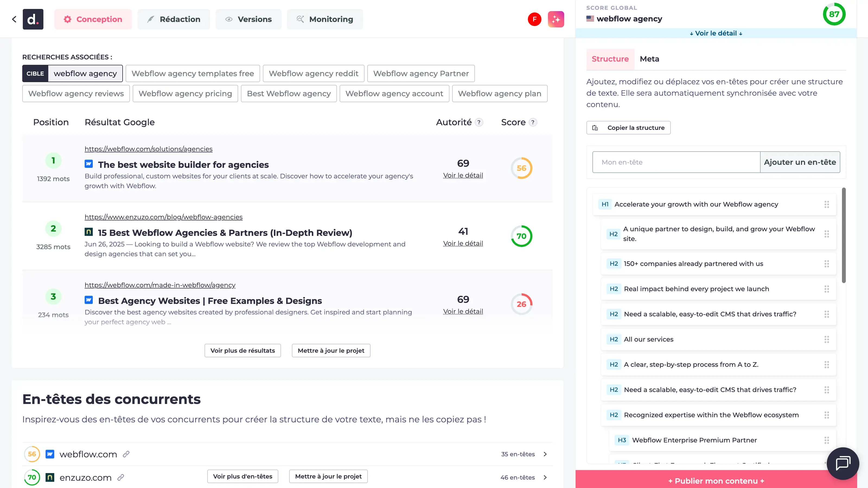
Task: Open the red F user avatar
Action: coord(534,19)
